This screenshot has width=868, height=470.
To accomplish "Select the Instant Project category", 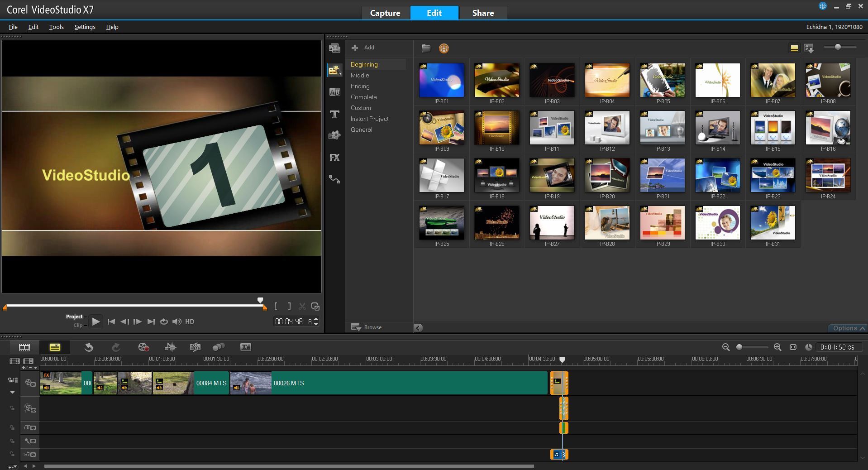I will click(x=369, y=119).
